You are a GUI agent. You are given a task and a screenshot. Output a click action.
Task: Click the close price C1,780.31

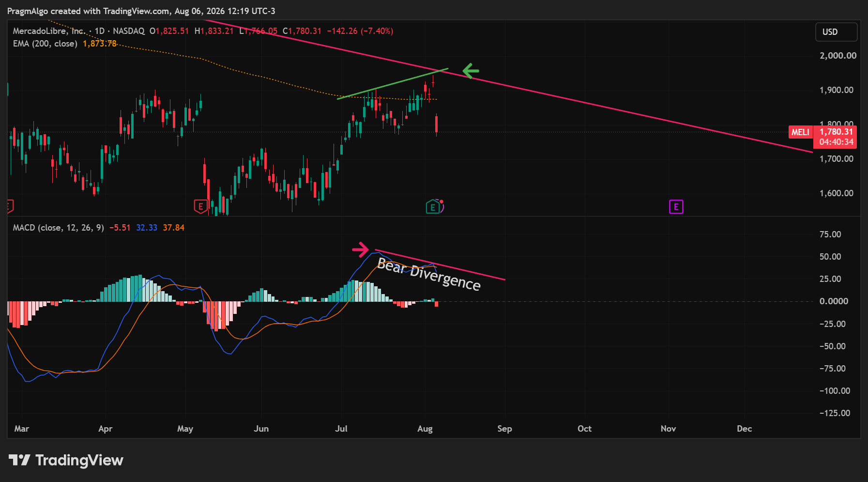coord(302,31)
